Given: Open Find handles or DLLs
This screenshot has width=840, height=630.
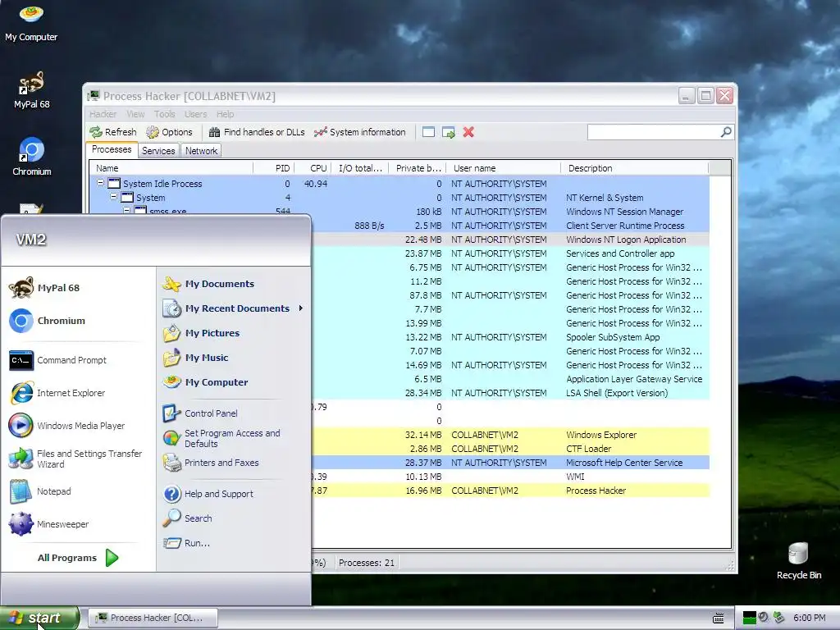Looking at the screenshot, I should tap(257, 132).
